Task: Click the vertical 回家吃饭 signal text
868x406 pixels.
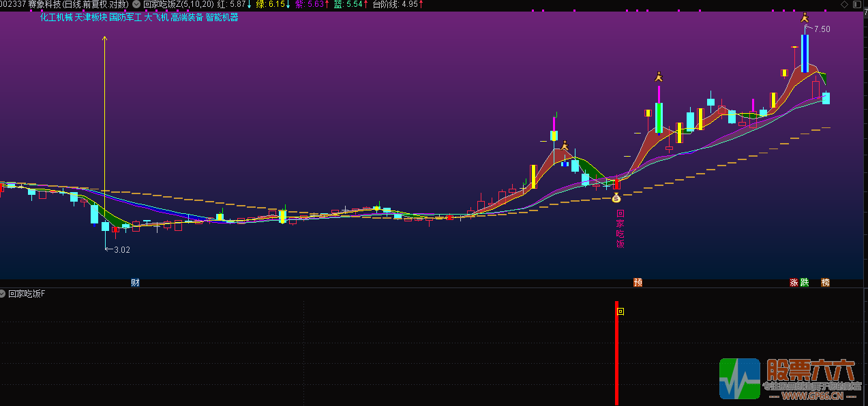Action: point(620,228)
